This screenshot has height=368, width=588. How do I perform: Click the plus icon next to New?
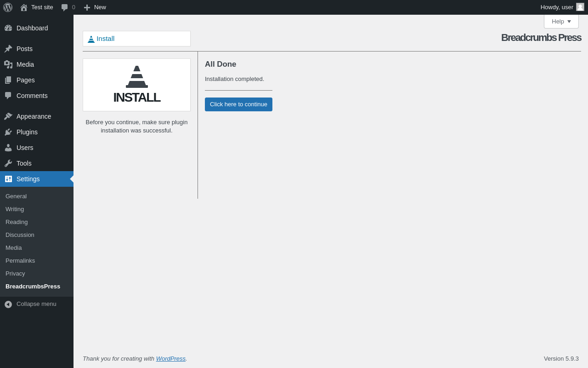[x=87, y=7]
